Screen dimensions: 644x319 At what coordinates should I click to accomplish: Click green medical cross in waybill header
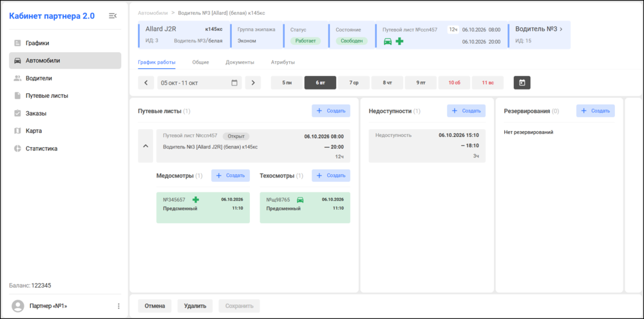point(399,41)
